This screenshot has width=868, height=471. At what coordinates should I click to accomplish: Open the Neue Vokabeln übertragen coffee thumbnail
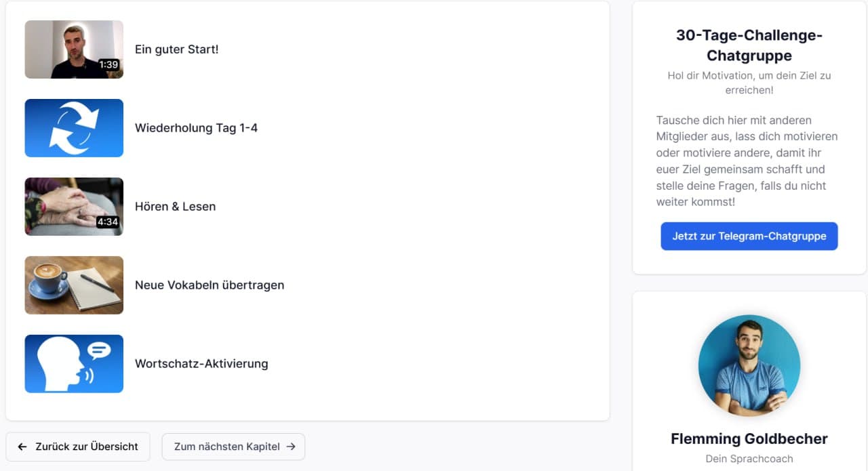pyautogui.click(x=74, y=285)
